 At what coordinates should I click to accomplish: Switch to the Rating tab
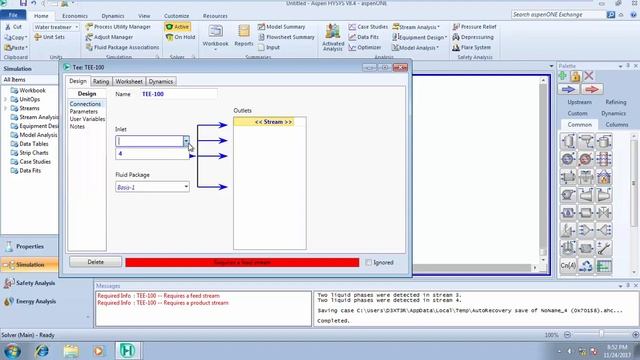click(x=100, y=82)
